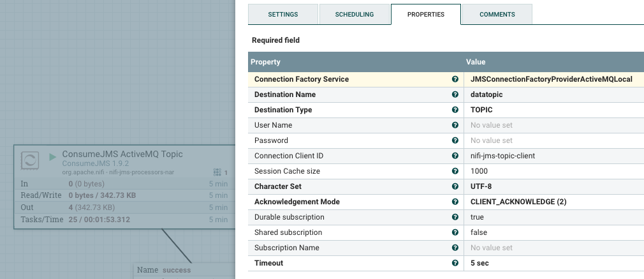644x279 pixels.
Task: Click the processor concurrent tasks grid icon
Action: 217,172
